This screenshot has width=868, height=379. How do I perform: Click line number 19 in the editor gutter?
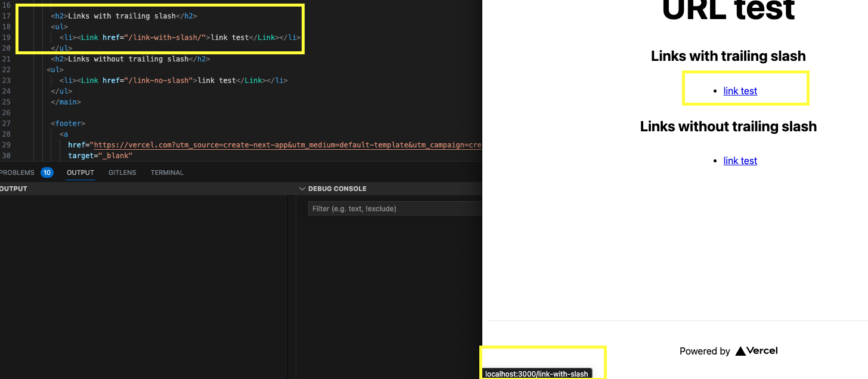pos(7,37)
